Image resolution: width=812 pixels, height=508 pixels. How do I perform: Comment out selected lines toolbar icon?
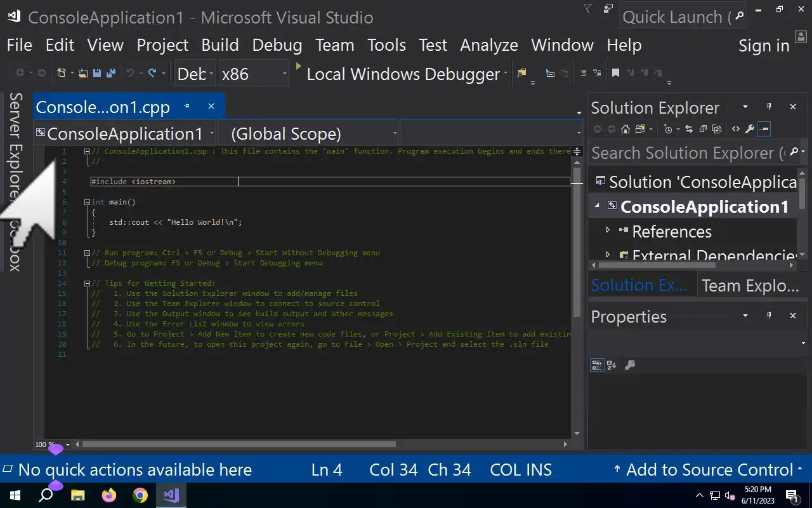point(582,74)
